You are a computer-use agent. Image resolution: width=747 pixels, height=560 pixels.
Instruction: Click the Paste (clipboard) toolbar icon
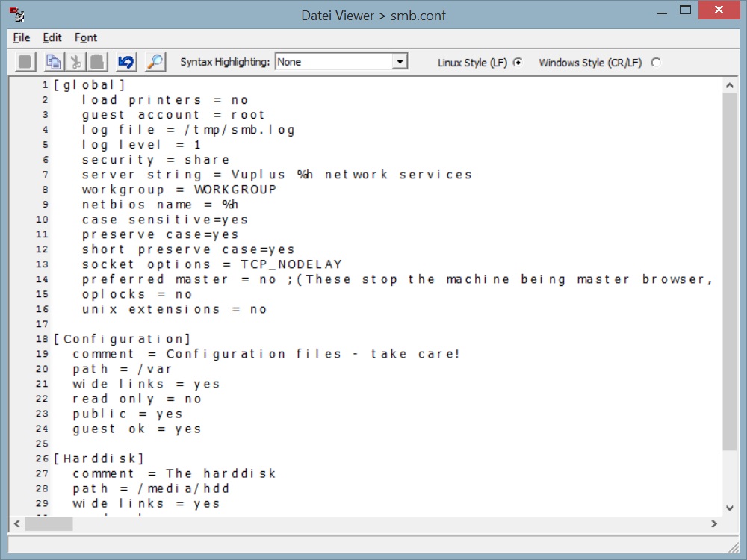[x=97, y=62]
